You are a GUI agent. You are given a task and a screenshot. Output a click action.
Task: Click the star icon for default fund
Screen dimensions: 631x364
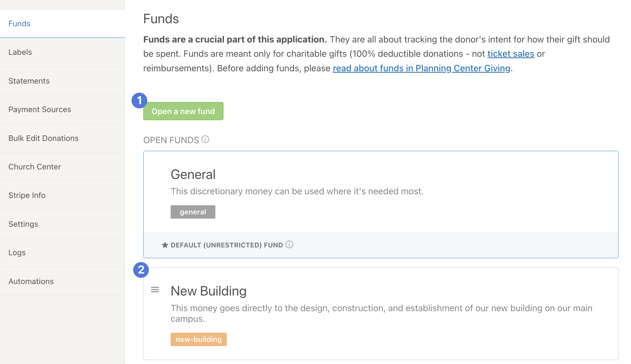point(165,245)
